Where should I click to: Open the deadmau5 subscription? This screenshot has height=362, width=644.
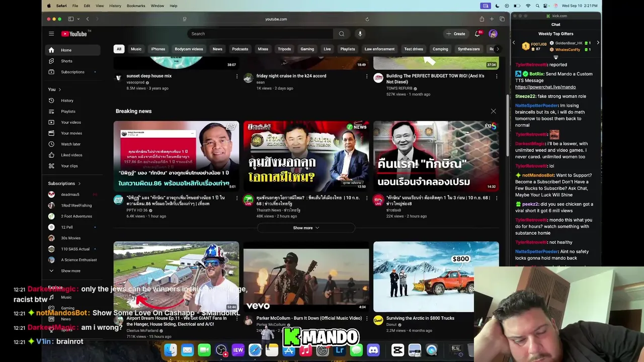tap(70, 195)
